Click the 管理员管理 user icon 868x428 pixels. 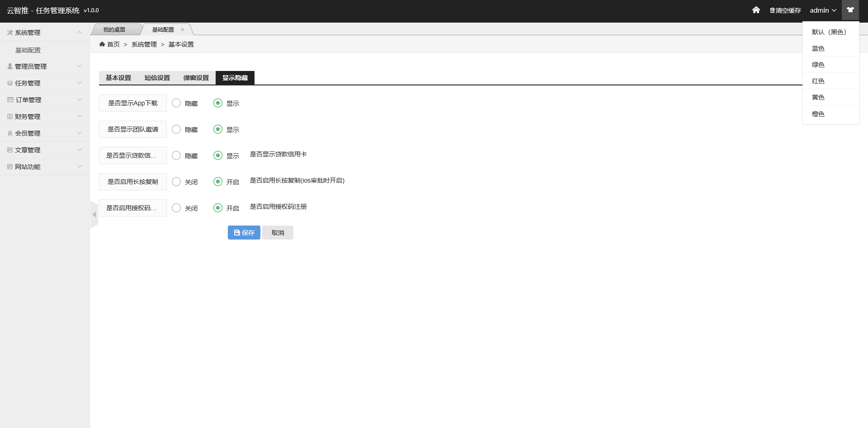10,66
